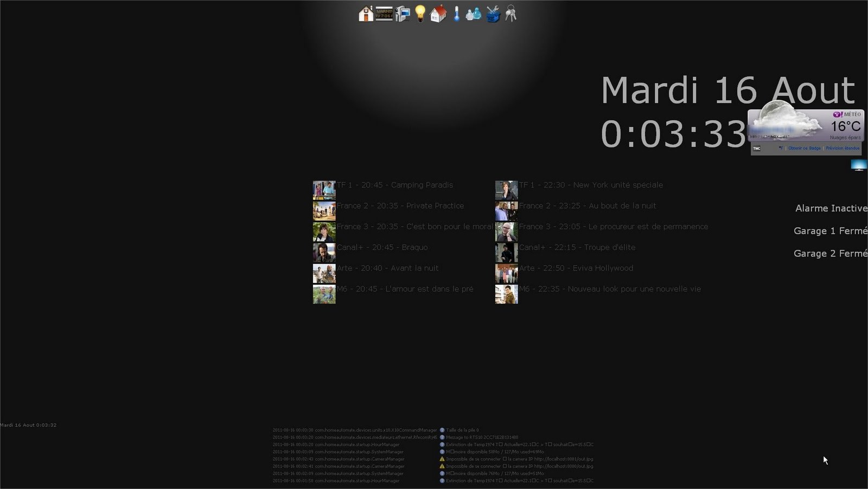The image size is (868, 489).
Task: Switch the weather widget to °F
Action: point(781,148)
